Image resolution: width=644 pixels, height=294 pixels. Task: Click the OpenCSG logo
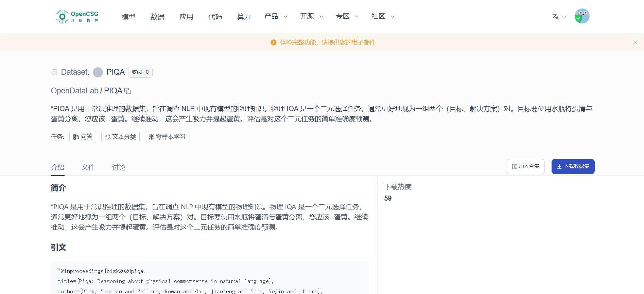[x=77, y=16]
